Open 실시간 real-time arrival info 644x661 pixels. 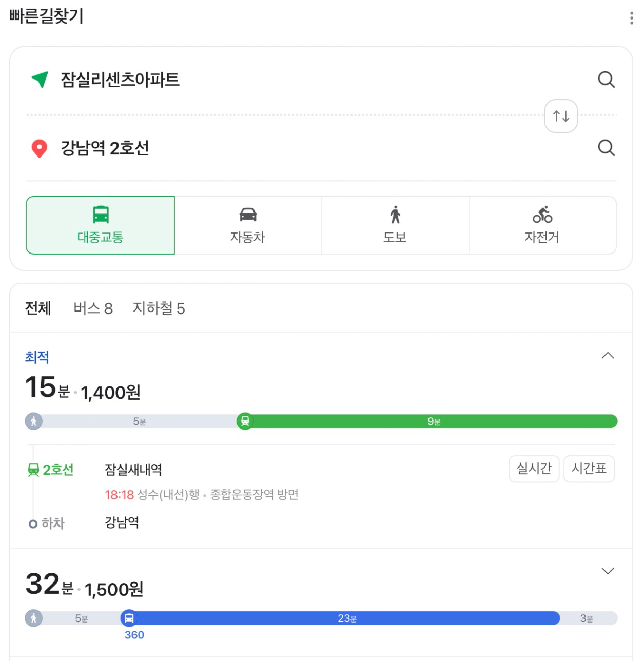[534, 469]
